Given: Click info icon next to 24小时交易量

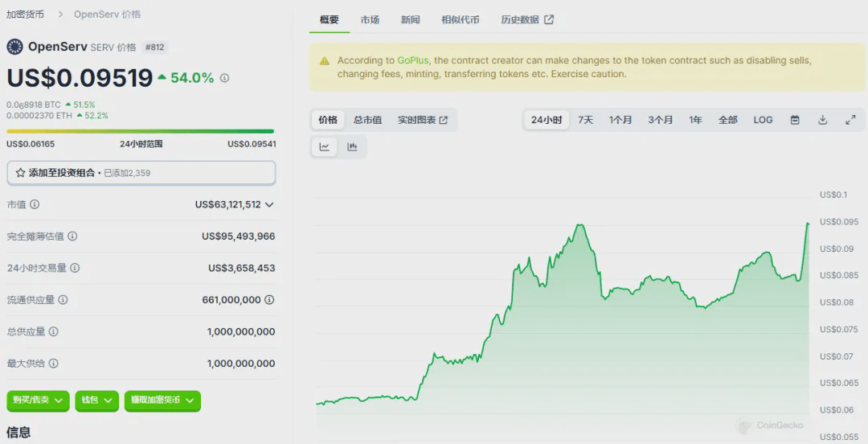Looking at the screenshot, I should (x=75, y=269).
